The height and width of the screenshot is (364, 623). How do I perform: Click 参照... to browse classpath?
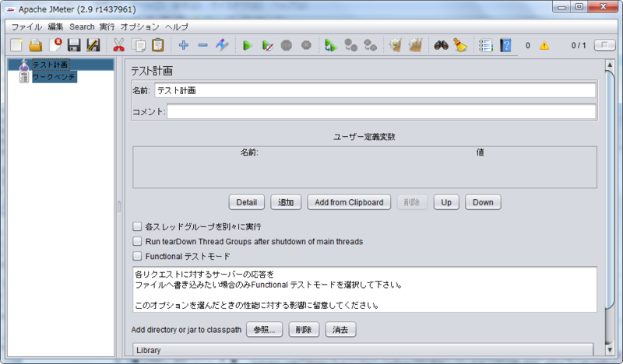pos(264,330)
